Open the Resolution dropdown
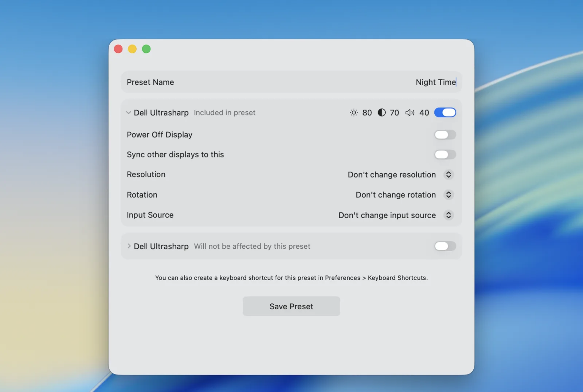583x392 pixels. pyautogui.click(x=449, y=175)
